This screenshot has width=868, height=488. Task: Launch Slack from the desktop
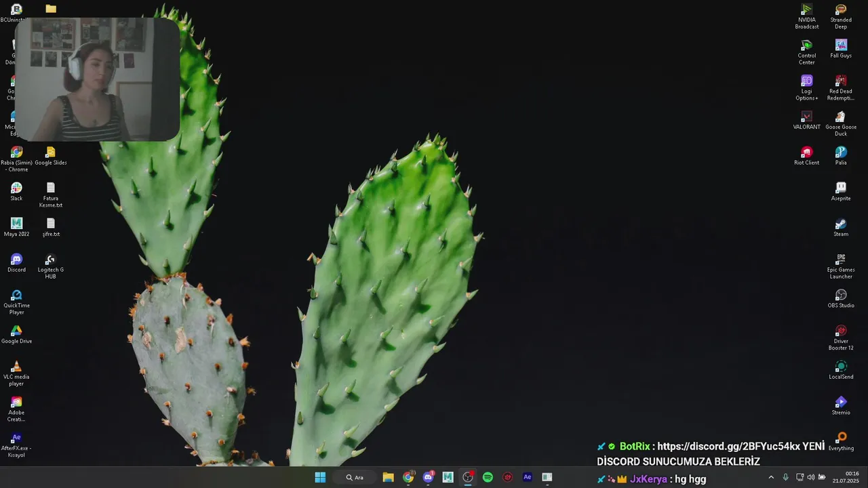16,192
